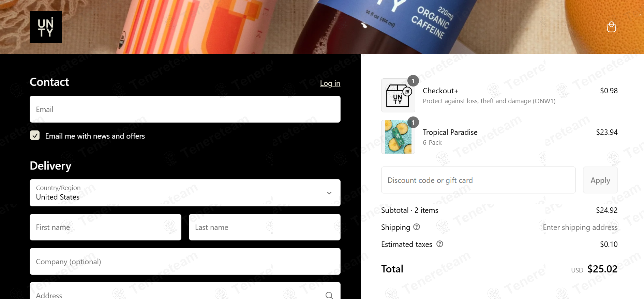
Task: Click the Discount code or gift card field
Action: click(478, 180)
